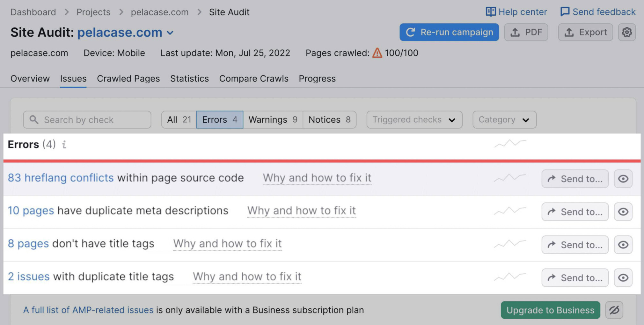The height and width of the screenshot is (325, 644).
Task: Switch to the Overview tab
Action: click(30, 78)
